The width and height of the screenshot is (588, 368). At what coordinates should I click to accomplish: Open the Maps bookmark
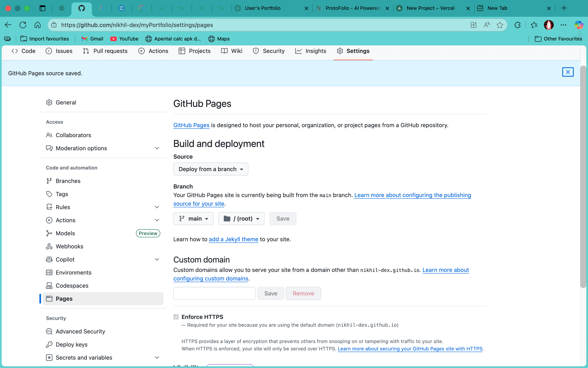pyautogui.click(x=219, y=39)
